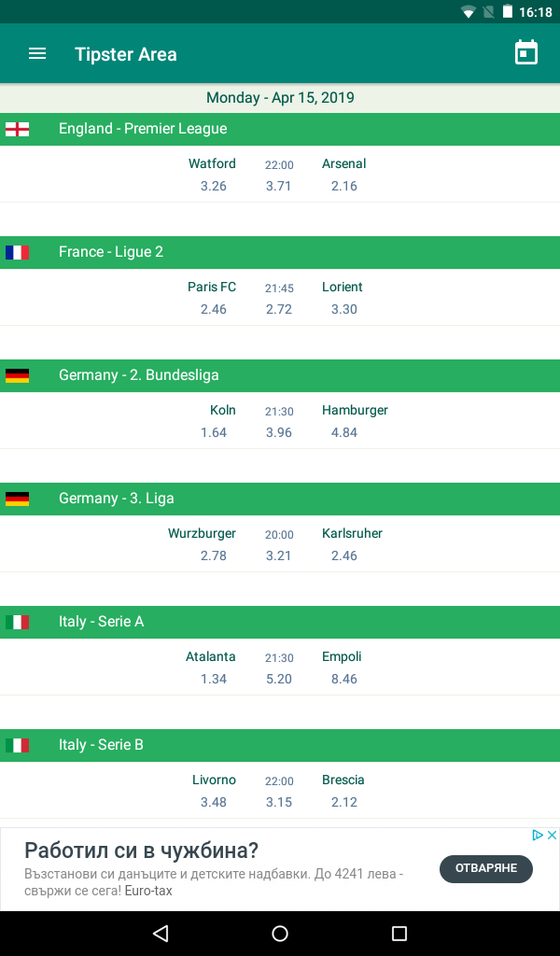Close the ad with X icon

[x=552, y=836]
